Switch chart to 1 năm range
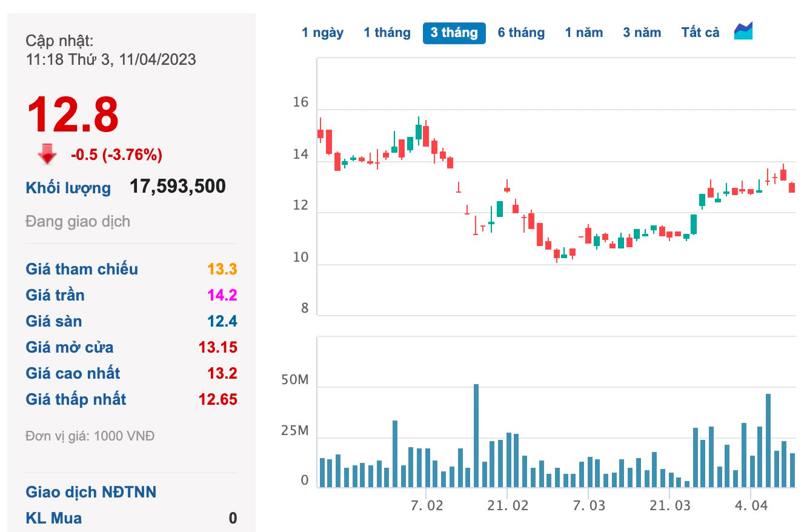Image resolution: width=807 pixels, height=532 pixels. point(584,33)
